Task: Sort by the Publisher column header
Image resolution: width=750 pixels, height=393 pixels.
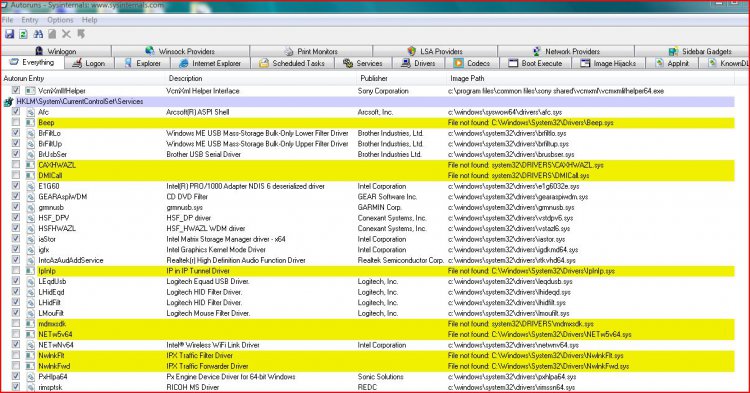Action: click(x=401, y=78)
